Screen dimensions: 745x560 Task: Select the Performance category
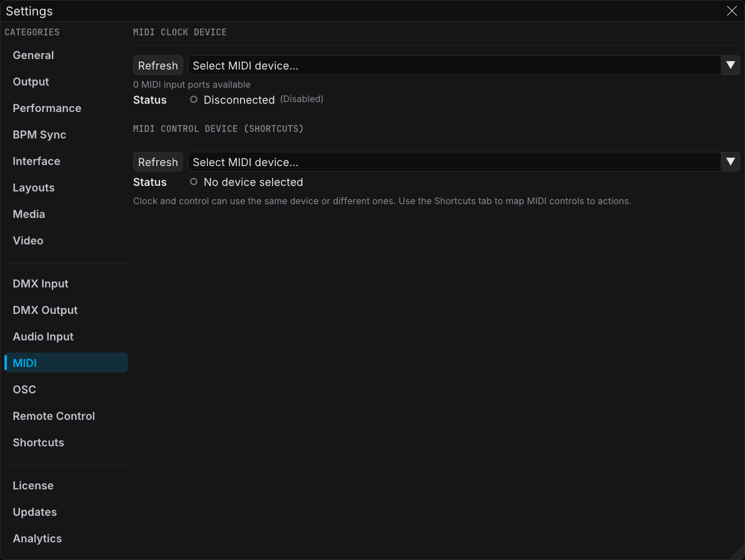(66, 108)
